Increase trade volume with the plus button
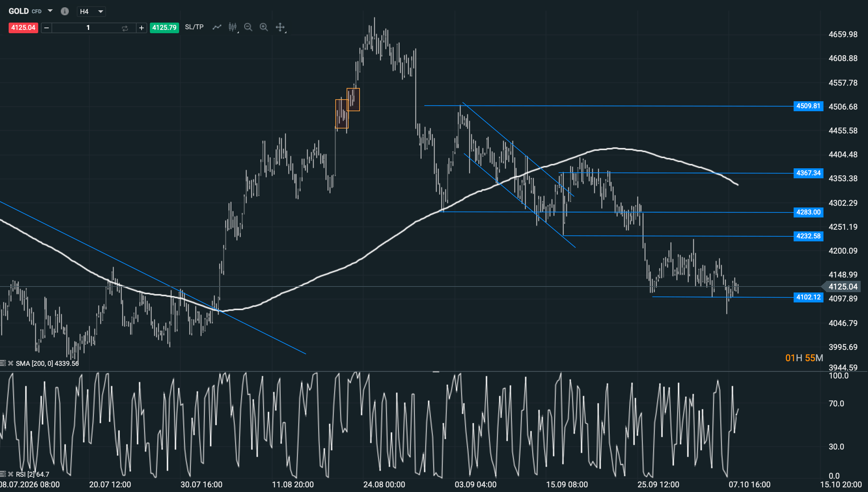Viewport: 868px width, 492px height. pos(141,28)
